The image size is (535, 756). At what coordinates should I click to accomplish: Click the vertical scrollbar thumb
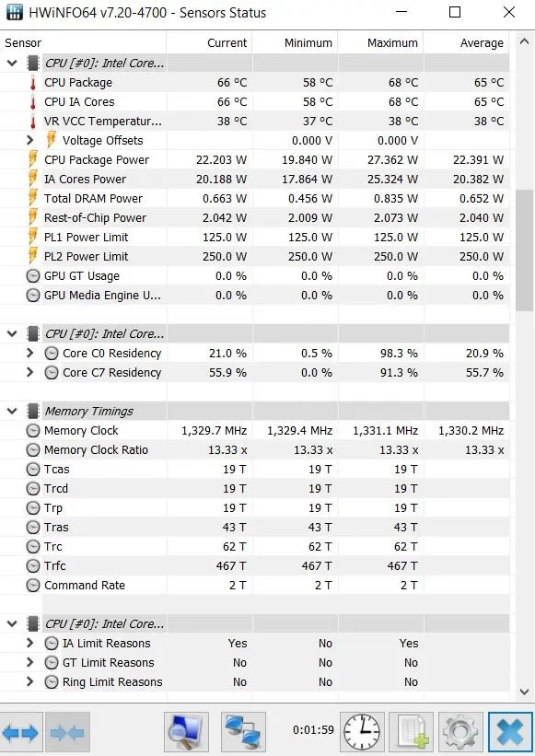pos(524,250)
